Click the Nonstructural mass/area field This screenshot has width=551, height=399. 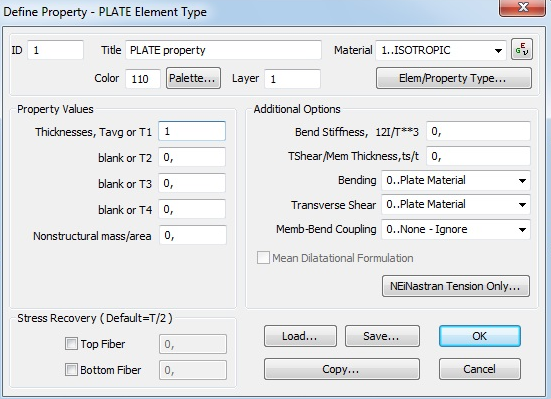tap(193, 235)
